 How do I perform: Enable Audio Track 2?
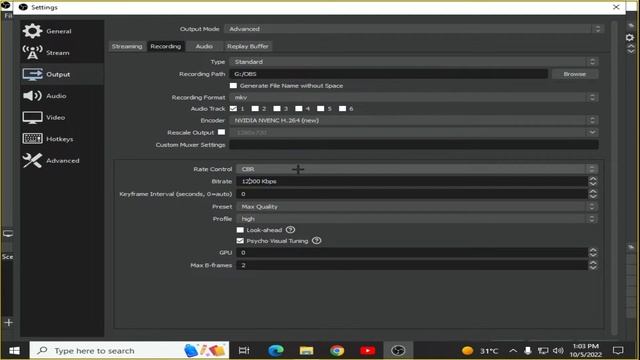click(255, 108)
